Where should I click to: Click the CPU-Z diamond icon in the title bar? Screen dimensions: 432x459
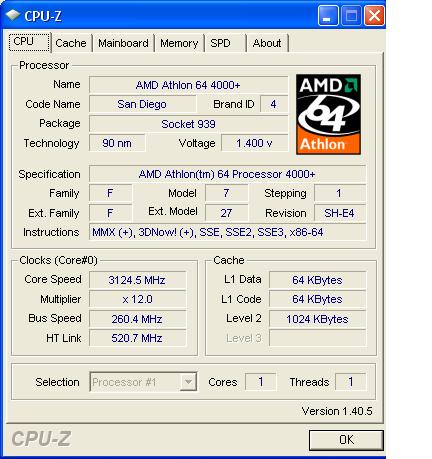(x=13, y=15)
